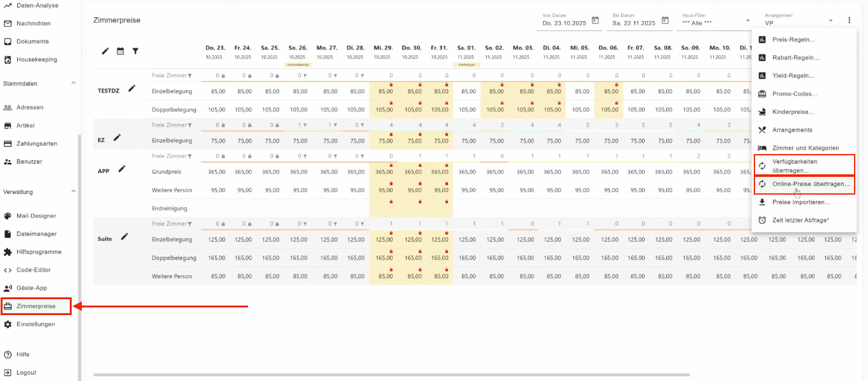This screenshot has height=381, width=868.
Task: Edit the TESTDZ room category via its pencil
Action: pyautogui.click(x=132, y=89)
